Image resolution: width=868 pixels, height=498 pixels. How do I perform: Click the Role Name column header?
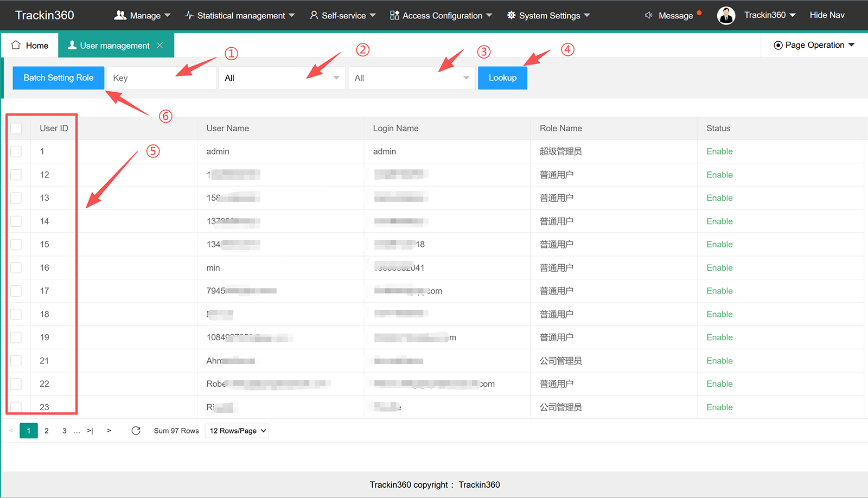point(561,128)
